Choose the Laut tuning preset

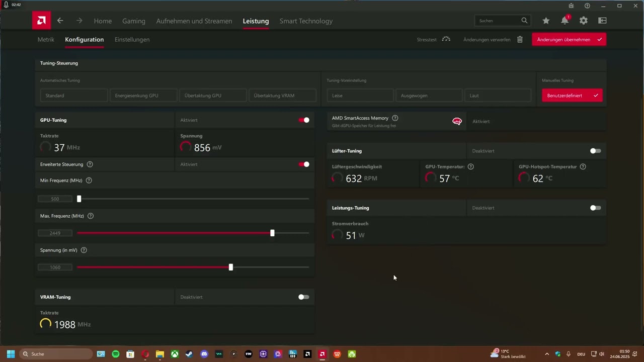[498, 96]
